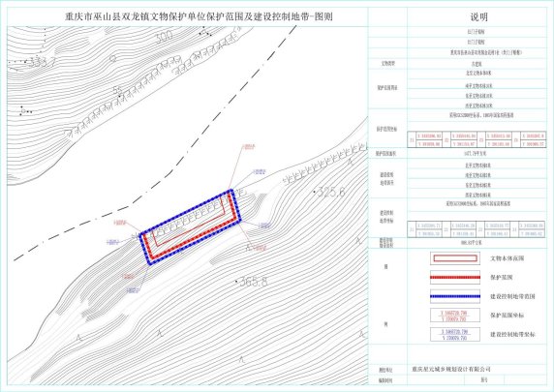554x392 pixels.
Task: Click the red dotted 保护范围 legend line
Action: click(x=455, y=277)
